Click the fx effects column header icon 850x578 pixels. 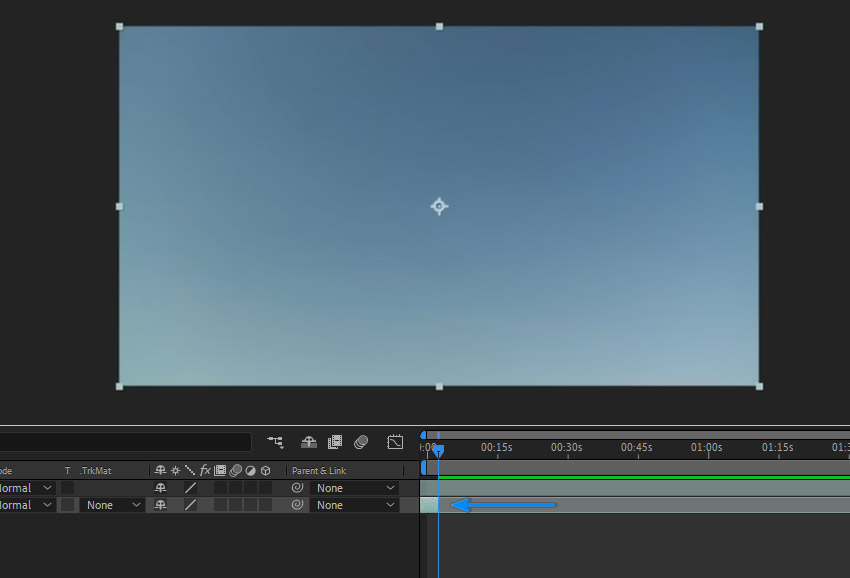[205, 470]
